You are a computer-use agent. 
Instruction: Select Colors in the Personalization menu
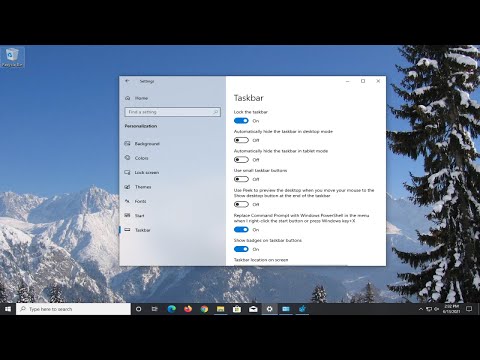click(x=172, y=158)
